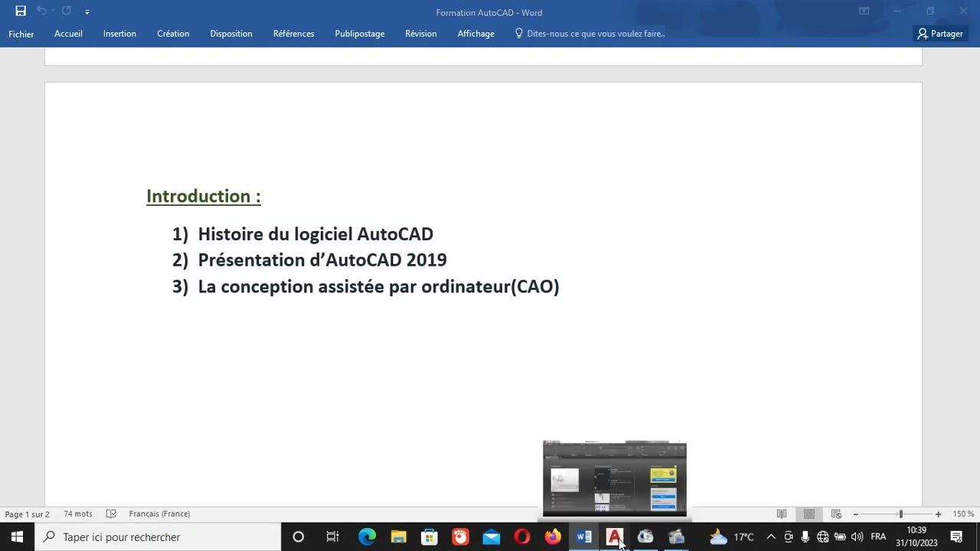Click the 'Taper ici pour rechercher' search box

pos(158,537)
